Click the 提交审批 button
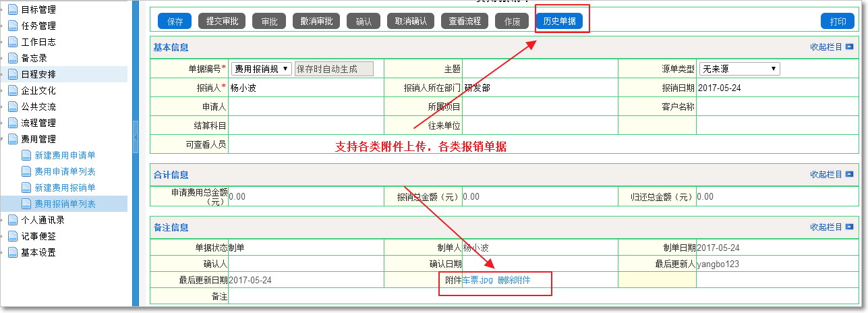The height and width of the screenshot is (313, 868). point(222,21)
